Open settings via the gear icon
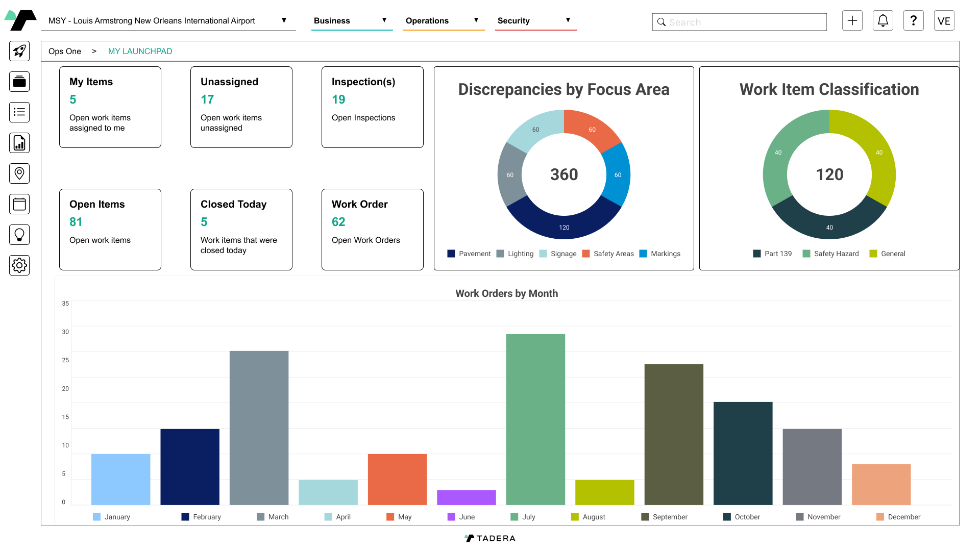 coord(19,265)
